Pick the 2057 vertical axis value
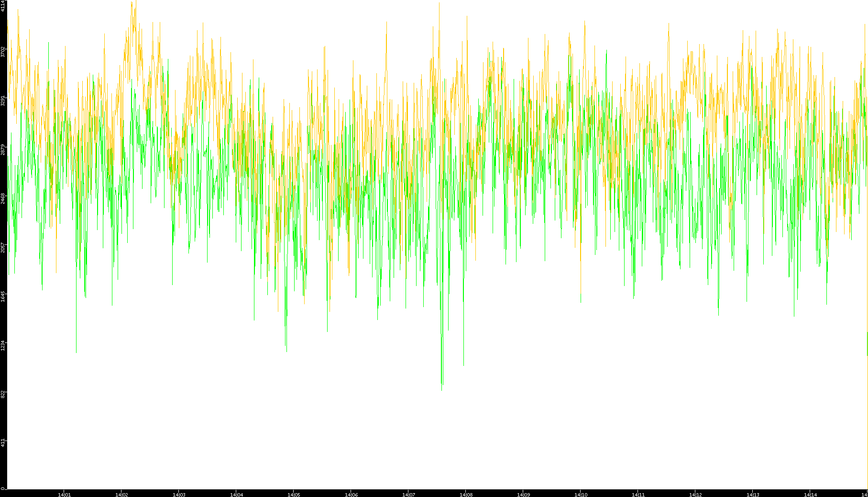The height and width of the screenshot is (497, 868). pyautogui.click(x=3, y=247)
